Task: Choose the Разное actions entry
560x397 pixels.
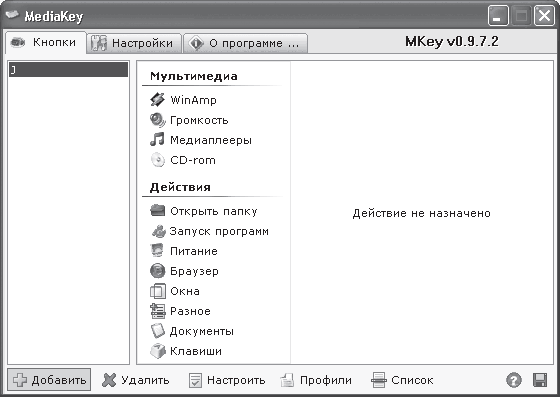Action: (180, 311)
